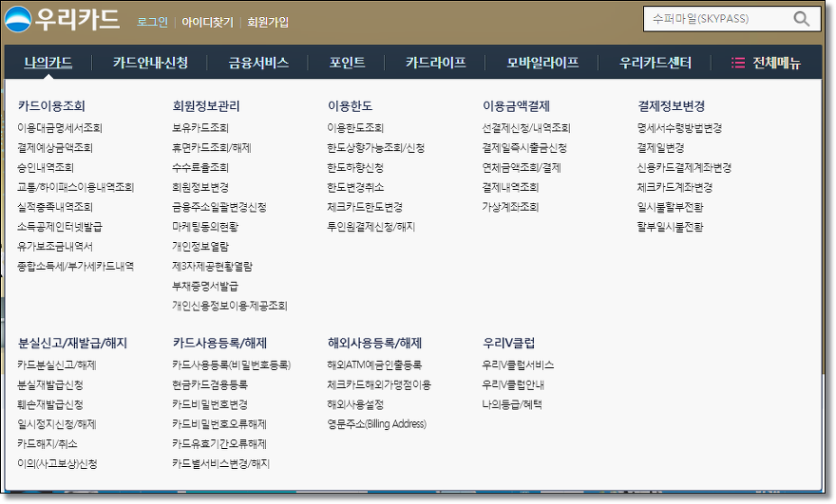Image resolution: width=836 pixels, height=504 pixels.
Task: Open the 모바일라이프 menu
Action: click(x=542, y=63)
